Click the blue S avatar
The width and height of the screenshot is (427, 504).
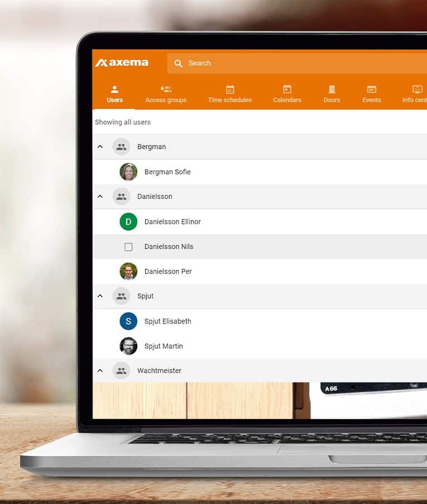coord(128,321)
